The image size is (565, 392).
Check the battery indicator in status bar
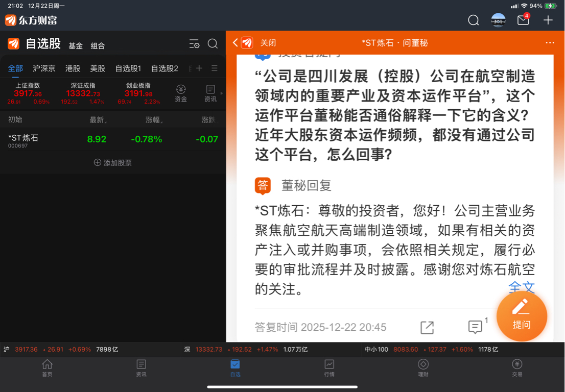click(x=551, y=6)
